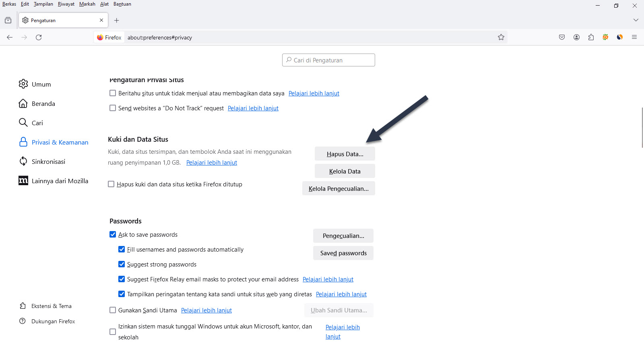The width and height of the screenshot is (644, 343).
Task: Open "Saved passwords" button
Action: tap(343, 253)
